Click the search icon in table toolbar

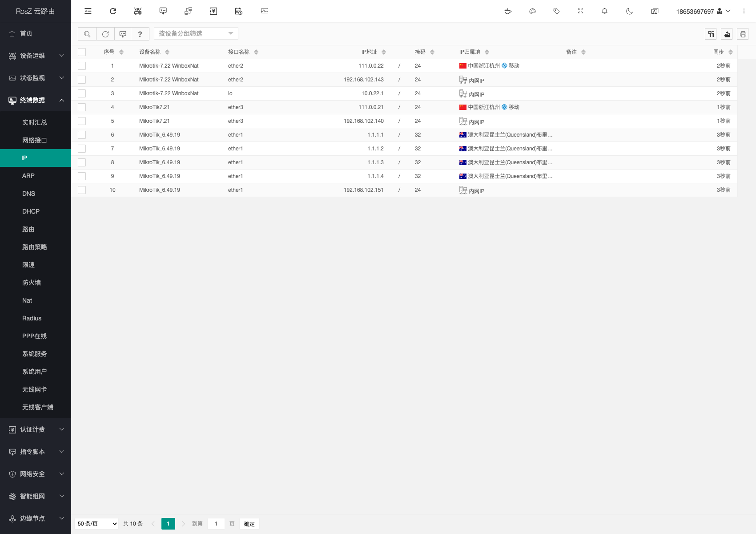pyautogui.click(x=87, y=34)
